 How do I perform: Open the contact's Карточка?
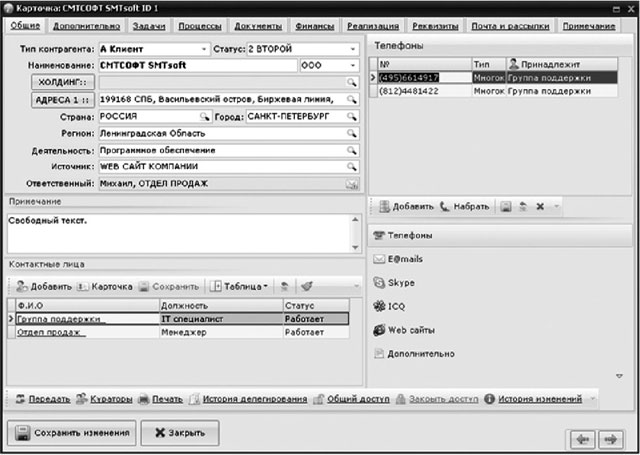(105, 287)
